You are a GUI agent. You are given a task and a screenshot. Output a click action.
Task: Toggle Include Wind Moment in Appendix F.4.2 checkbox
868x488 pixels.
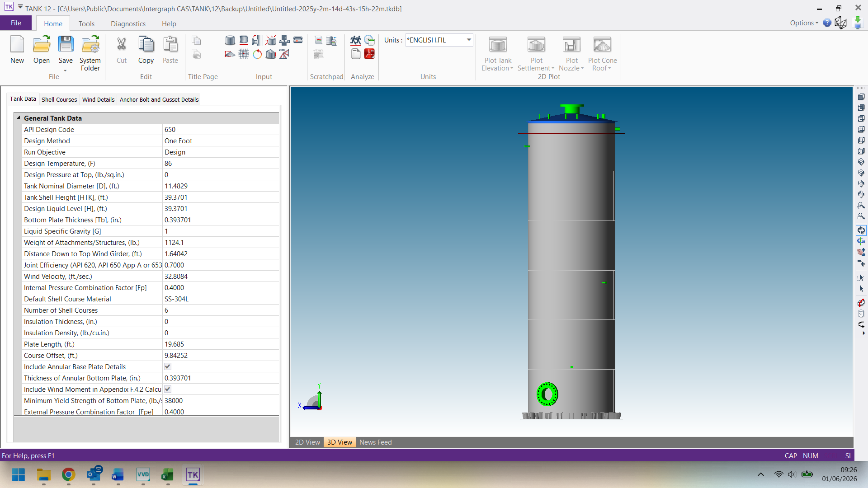[x=168, y=389]
